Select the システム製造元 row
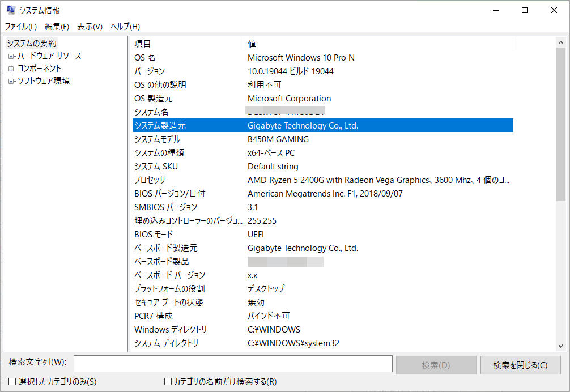This screenshot has height=392, width=570. click(x=323, y=126)
